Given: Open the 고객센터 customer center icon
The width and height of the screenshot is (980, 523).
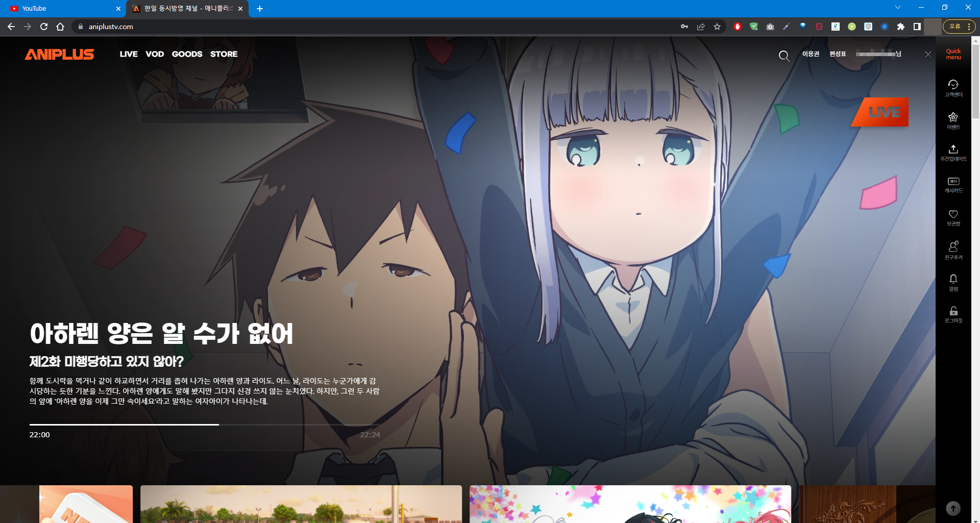Looking at the screenshot, I should coord(953,88).
